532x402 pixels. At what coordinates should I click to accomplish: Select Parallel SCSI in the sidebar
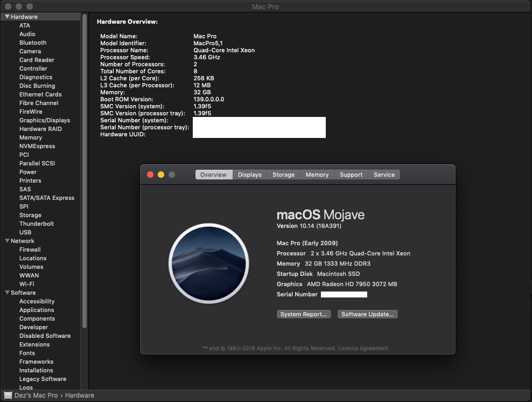(37, 163)
